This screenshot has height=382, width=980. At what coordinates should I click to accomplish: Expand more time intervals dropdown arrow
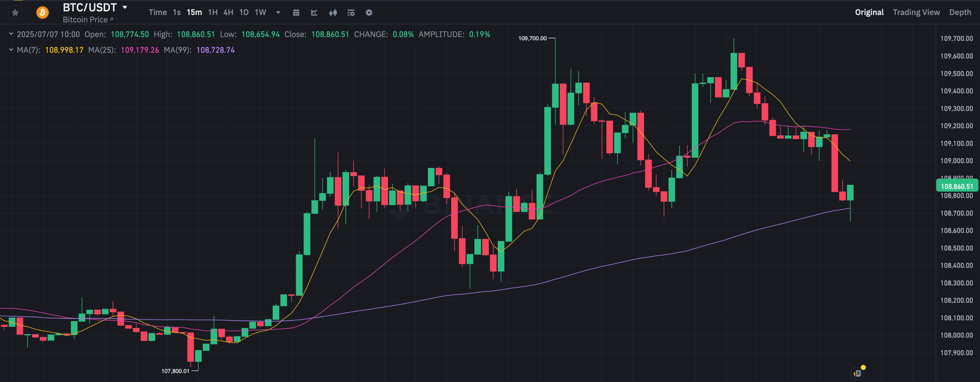tap(278, 13)
